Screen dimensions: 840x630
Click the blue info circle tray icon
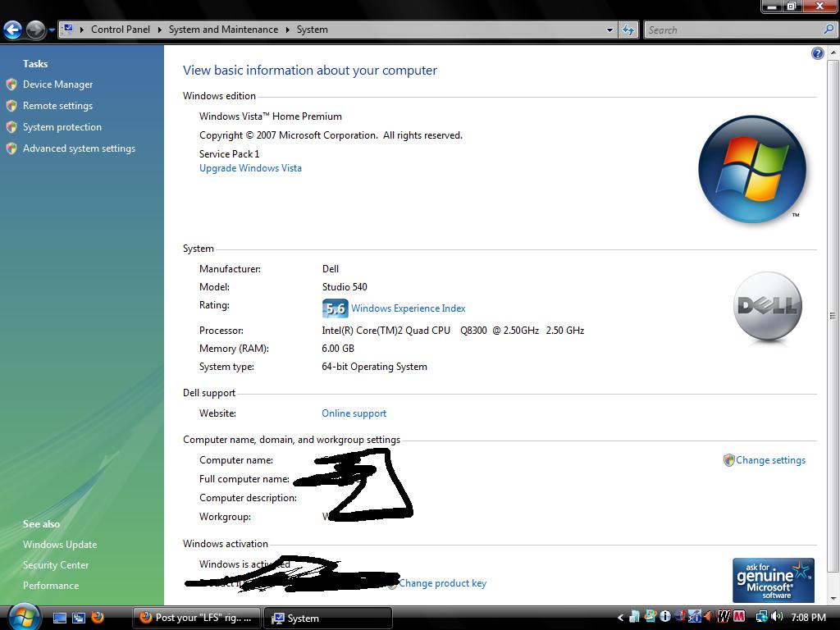point(664,617)
